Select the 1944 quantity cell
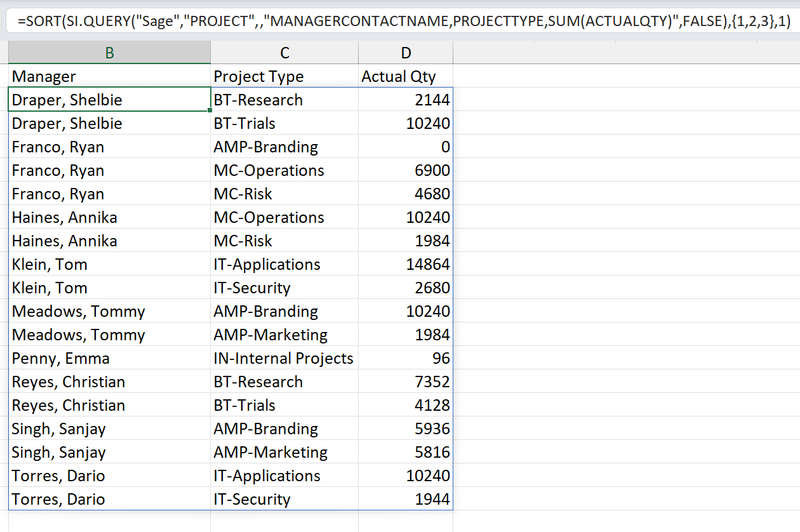 point(406,499)
